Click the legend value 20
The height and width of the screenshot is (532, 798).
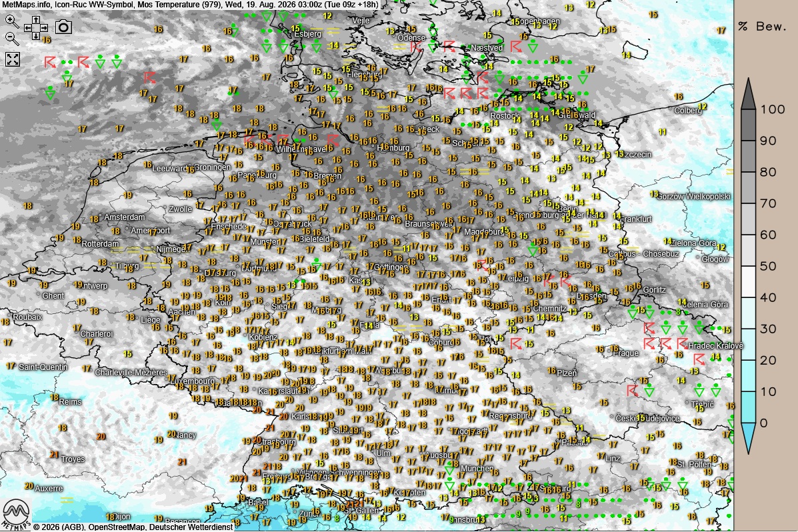tap(769, 361)
